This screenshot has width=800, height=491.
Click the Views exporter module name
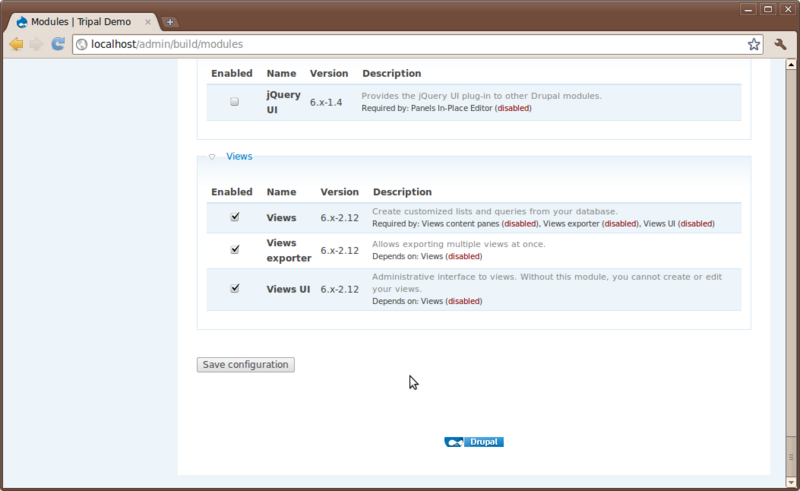pos(289,250)
